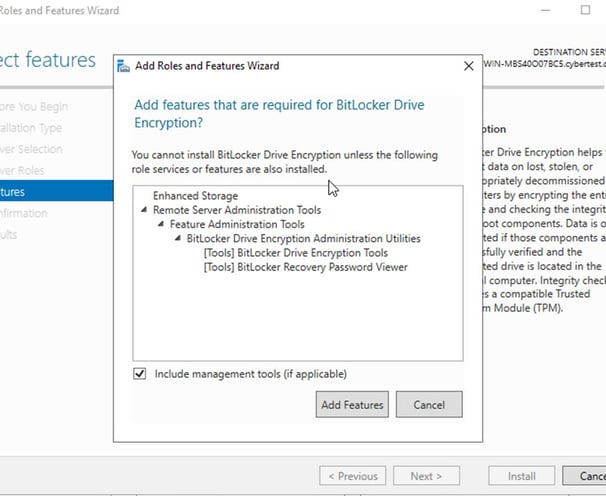606x496 pixels.
Task: Click Cancel button in background wizard
Action: pyautogui.click(x=584, y=476)
